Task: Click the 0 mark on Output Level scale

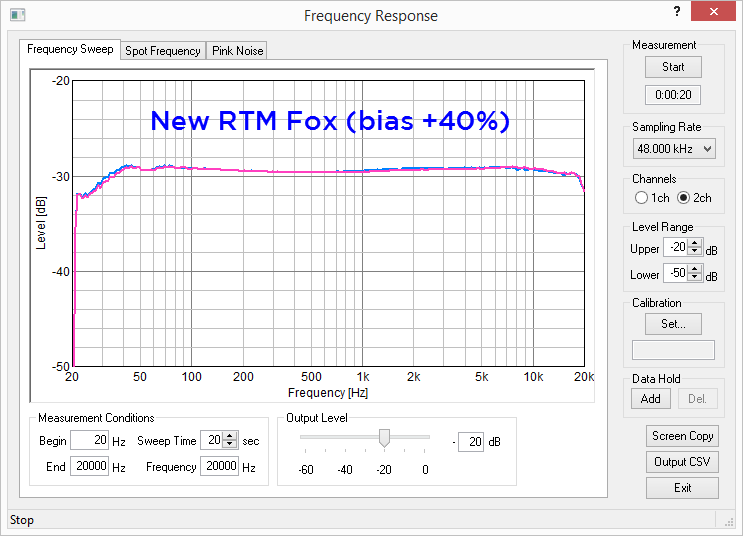Action: coord(425,470)
